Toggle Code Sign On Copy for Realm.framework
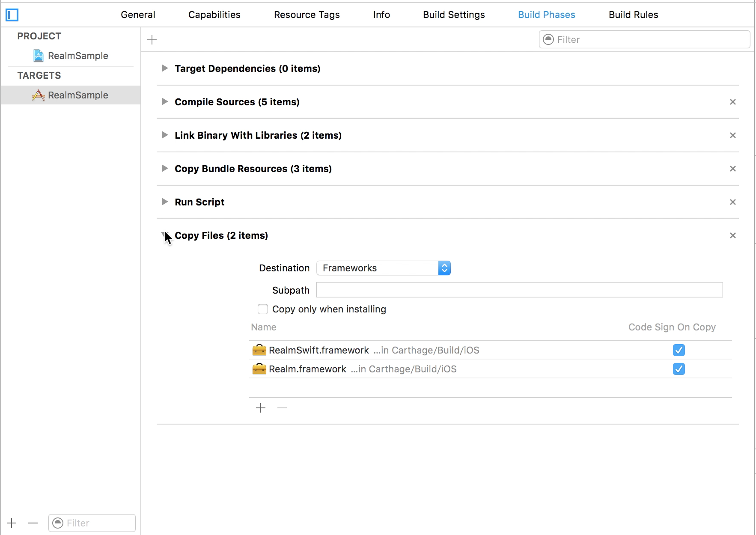 (679, 369)
